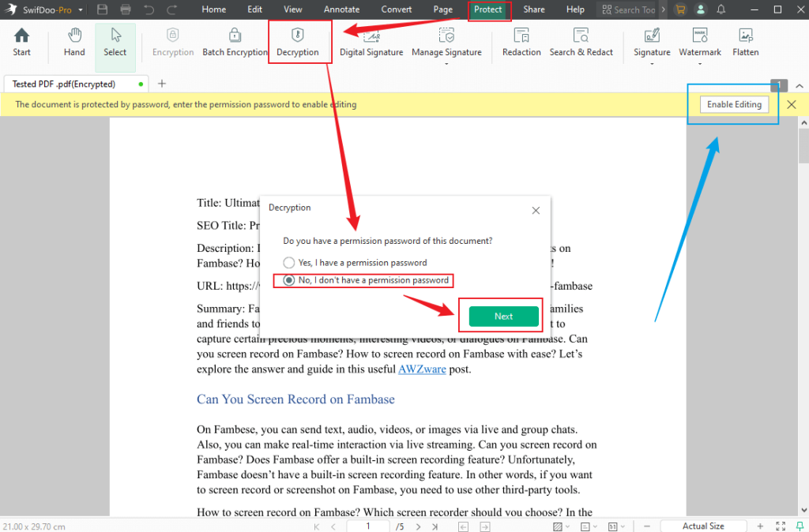Open the Watermark tool
This screenshot has width=809, height=532.
point(699,41)
